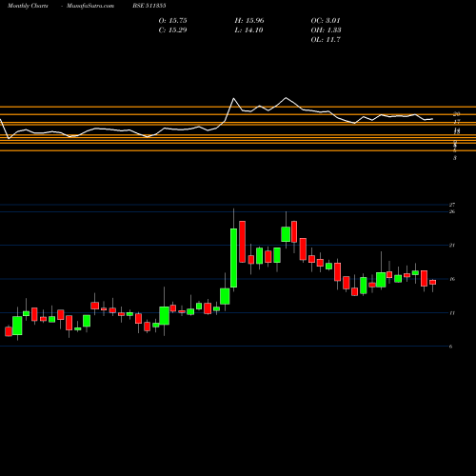476x476 pixels.
Task: Click the open value "O: 15.75"
Action: pyautogui.click(x=173, y=21)
